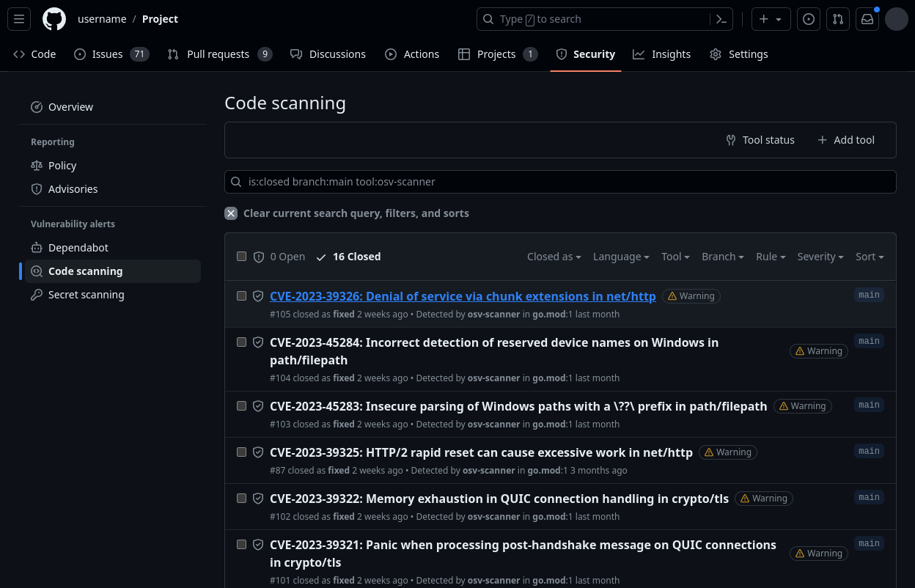The height and width of the screenshot is (588, 915).
Task: Click the Project repository name link
Action: 160,19
